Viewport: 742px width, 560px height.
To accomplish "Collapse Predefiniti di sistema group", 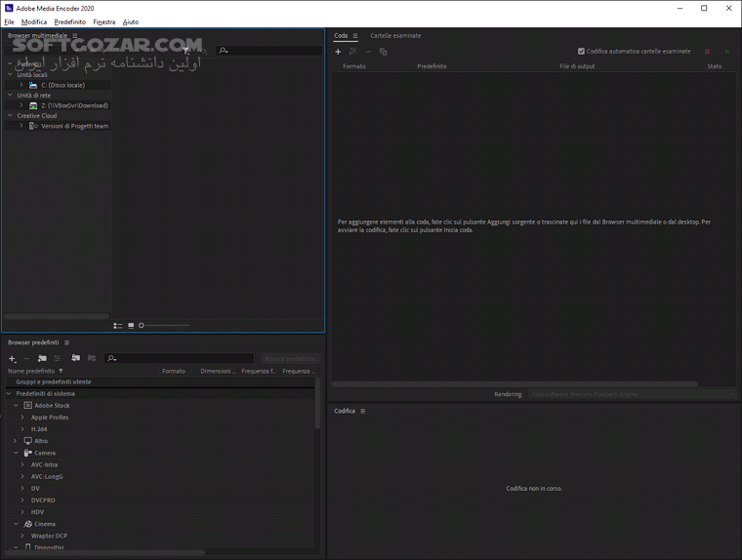I will [x=9, y=393].
